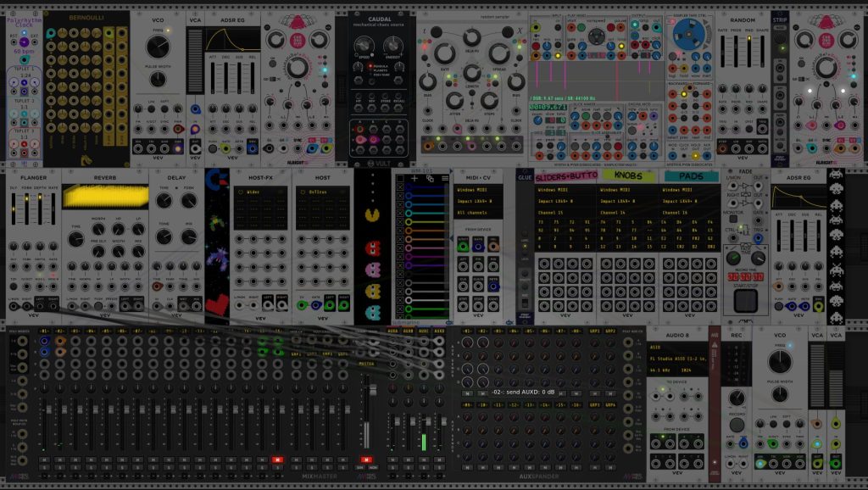Click the yellow reverb display on the REVERB module
The width and height of the screenshot is (868, 490).
(105, 197)
